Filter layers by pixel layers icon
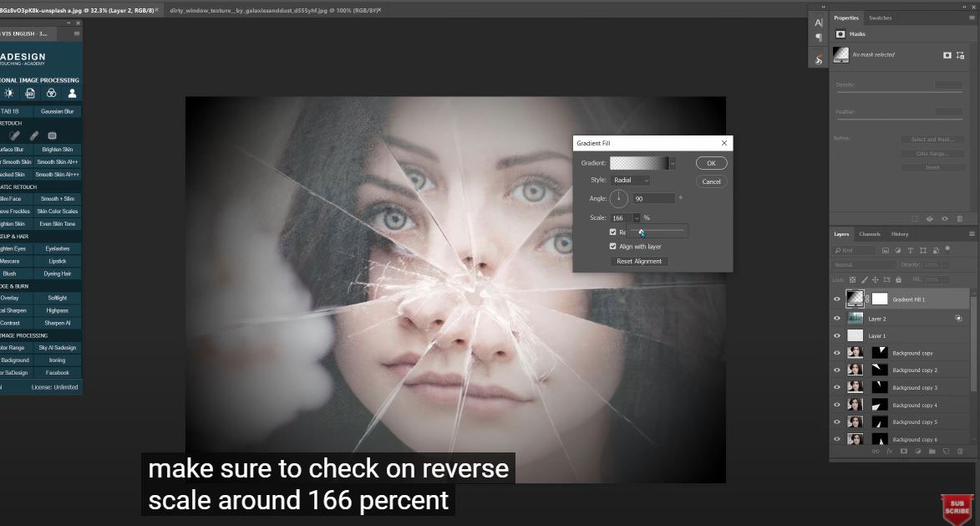Image resolution: width=980 pixels, height=526 pixels. (886, 250)
